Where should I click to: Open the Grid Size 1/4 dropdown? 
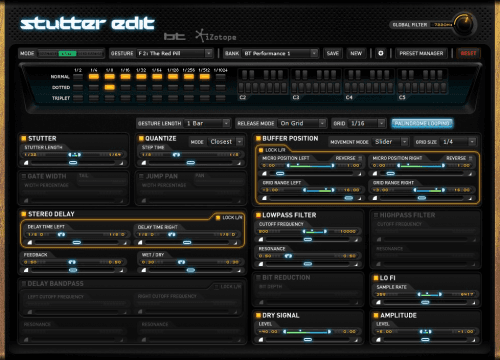pyautogui.click(x=458, y=142)
